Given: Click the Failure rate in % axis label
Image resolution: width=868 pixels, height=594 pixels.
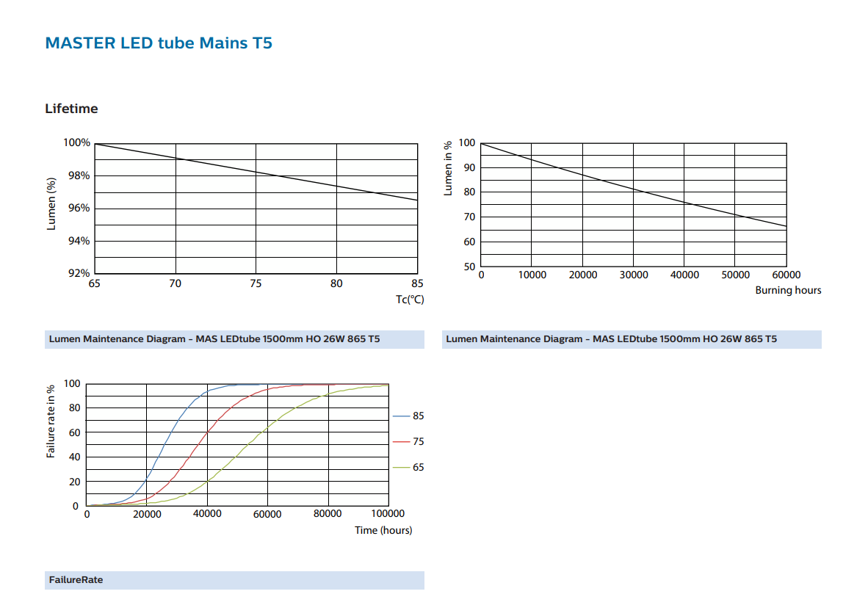Looking at the screenshot, I should (x=51, y=421).
